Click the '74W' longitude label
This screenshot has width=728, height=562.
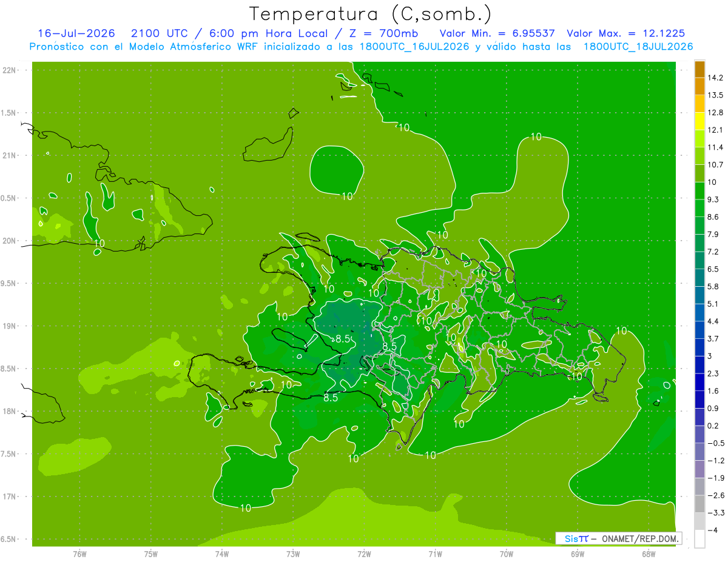coord(222,554)
